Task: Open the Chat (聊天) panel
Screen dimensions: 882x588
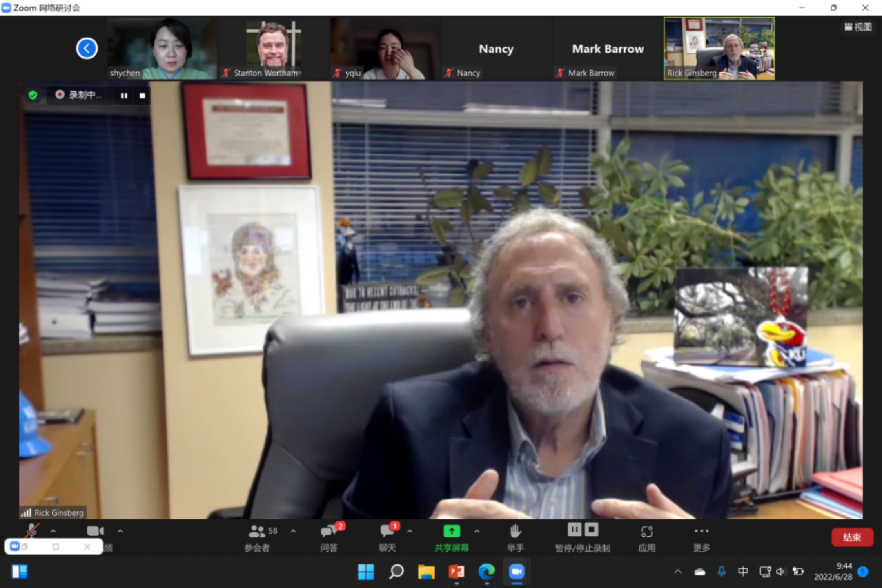Action: [x=388, y=538]
